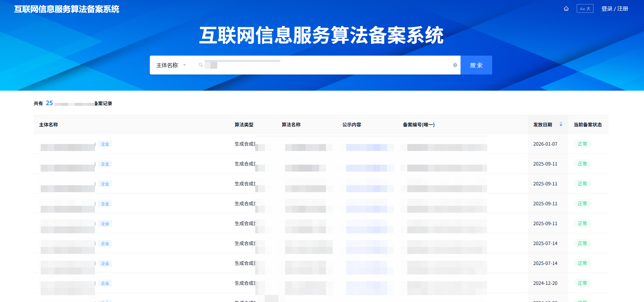Image resolution: width=644 pixels, height=302 pixels.
Task: Focus the search keyword input field
Action: point(330,65)
